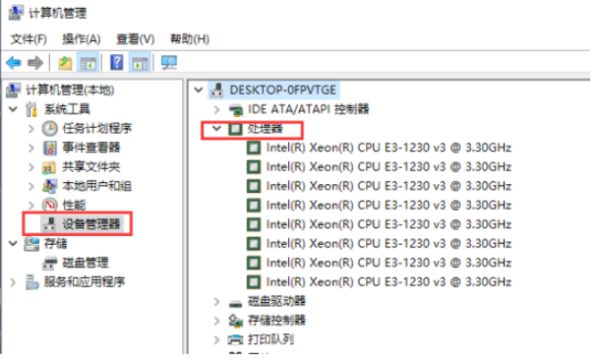Expand the 性能 node
The height and width of the screenshot is (364, 600).
coord(31,206)
